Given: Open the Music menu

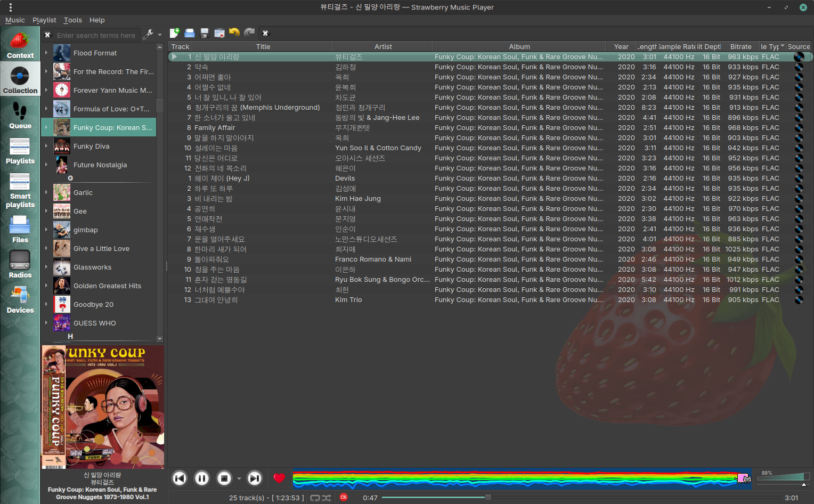Looking at the screenshot, I should click(x=15, y=20).
